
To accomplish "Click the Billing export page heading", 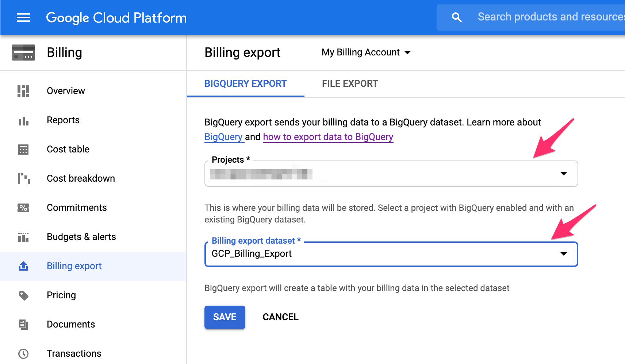I will [242, 53].
